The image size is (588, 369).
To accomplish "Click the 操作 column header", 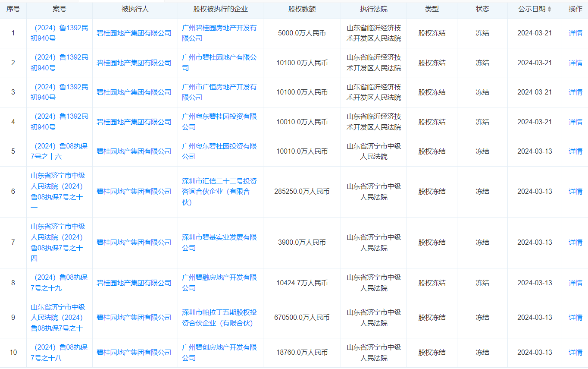I will click(575, 9).
